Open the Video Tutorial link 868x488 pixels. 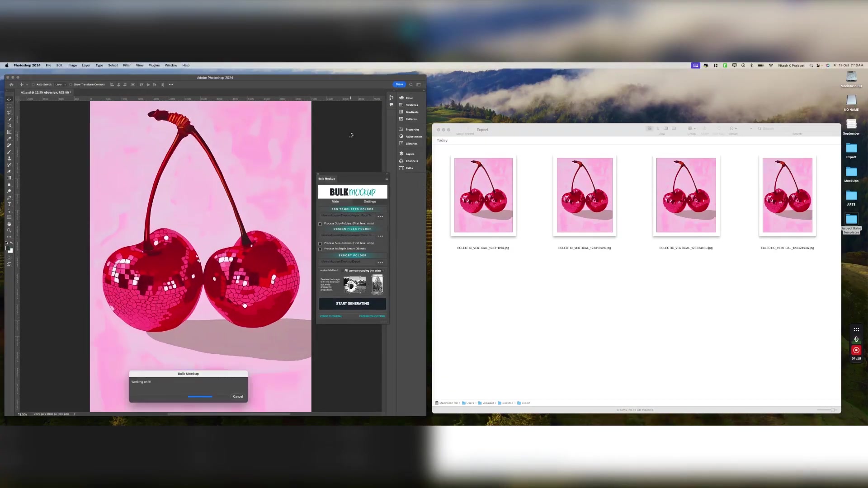point(331,316)
